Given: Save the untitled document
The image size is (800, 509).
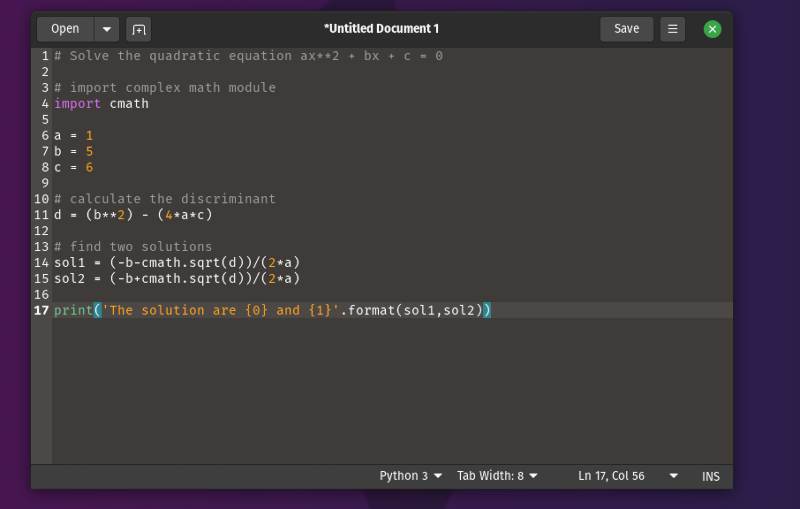Looking at the screenshot, I should click(627, 29).
